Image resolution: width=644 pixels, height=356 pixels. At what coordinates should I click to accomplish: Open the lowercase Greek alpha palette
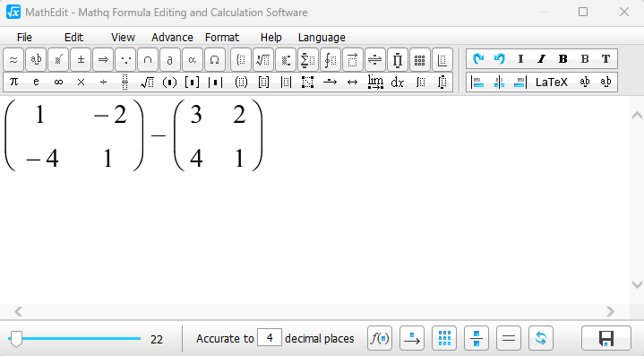[x=193, y=60]
